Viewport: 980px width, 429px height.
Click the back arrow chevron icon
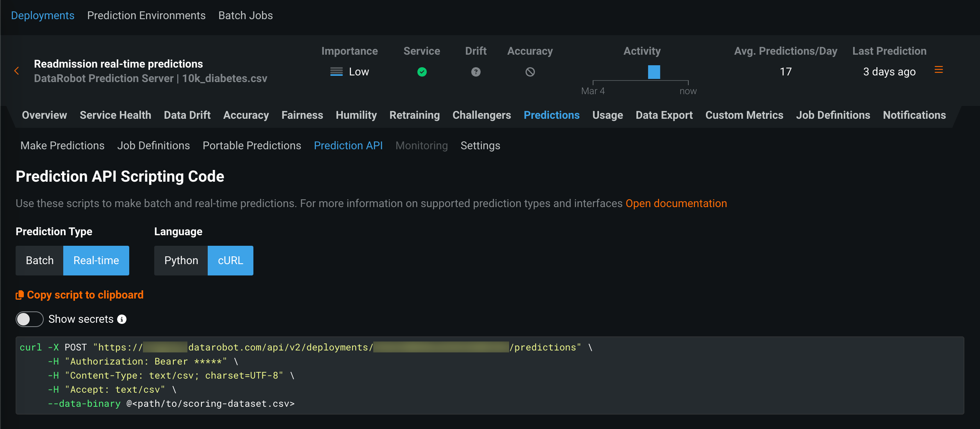click(16, 71)
